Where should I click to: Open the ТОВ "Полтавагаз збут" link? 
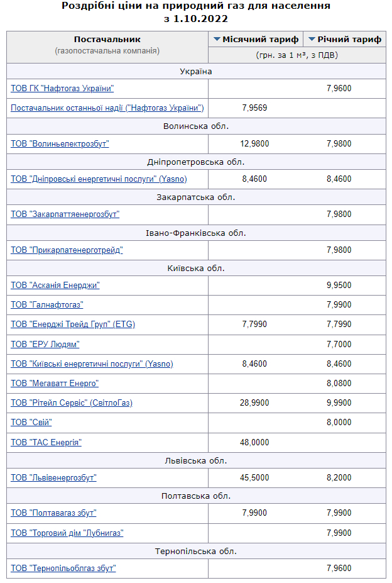click(53, 513)
